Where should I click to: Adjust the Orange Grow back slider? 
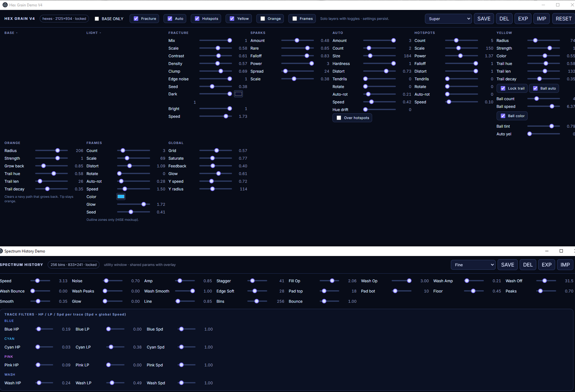(x=52, y=166)
